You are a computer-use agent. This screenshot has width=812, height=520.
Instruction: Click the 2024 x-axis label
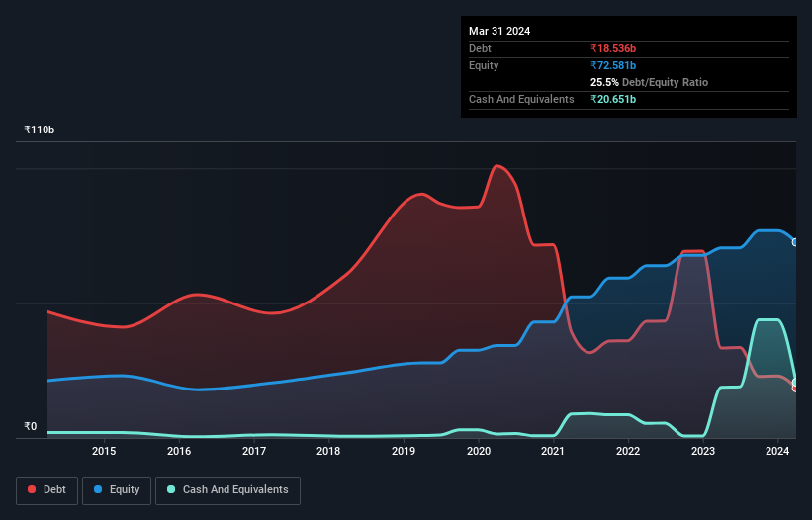(x=777, y=451)
